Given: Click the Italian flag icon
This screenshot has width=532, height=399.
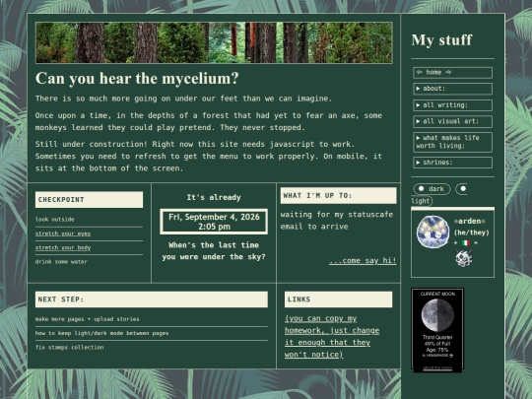Looking at the screenshot, I should [465, 243].
